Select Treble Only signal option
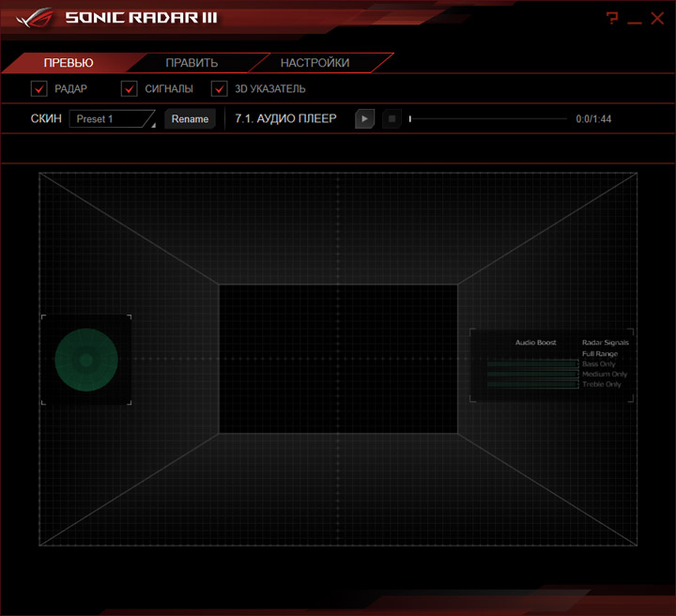The height and width of the screenshot is (616, 676). pos(602,384)
